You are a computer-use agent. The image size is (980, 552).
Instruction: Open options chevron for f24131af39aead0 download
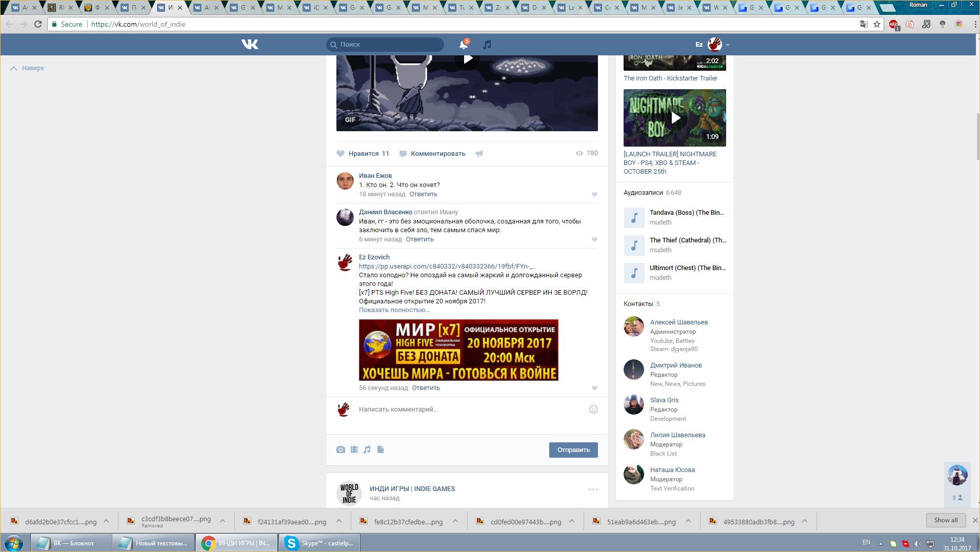point(339,521)
